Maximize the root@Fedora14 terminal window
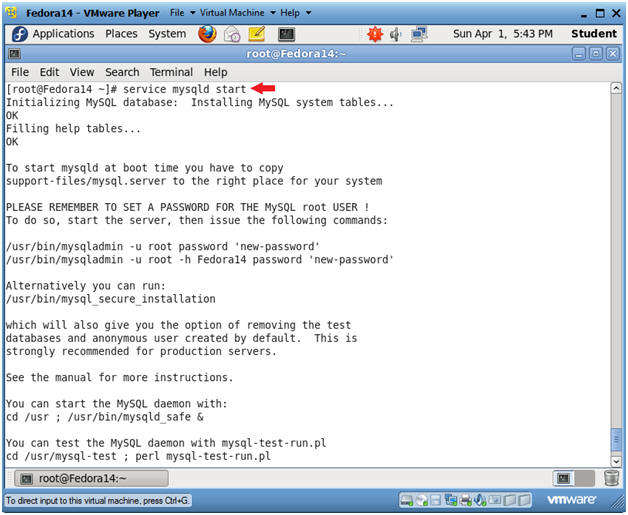Screen dimensions: 628x515 (x=596, y=53)
